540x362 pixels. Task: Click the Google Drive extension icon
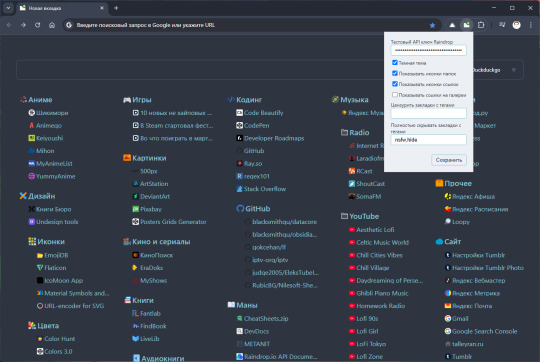pyautogui.click(x=452, y=25)
